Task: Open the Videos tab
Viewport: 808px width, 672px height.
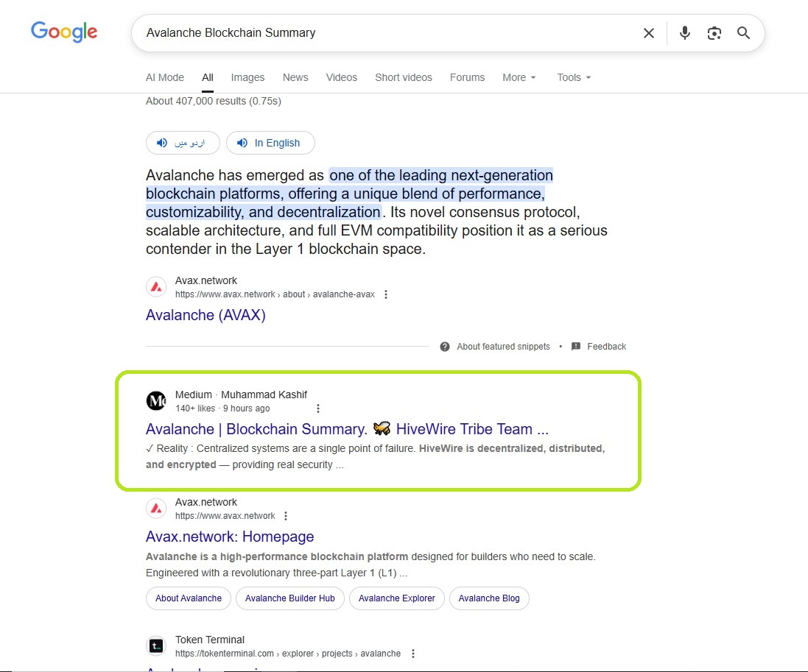Action: click(341, 77)
